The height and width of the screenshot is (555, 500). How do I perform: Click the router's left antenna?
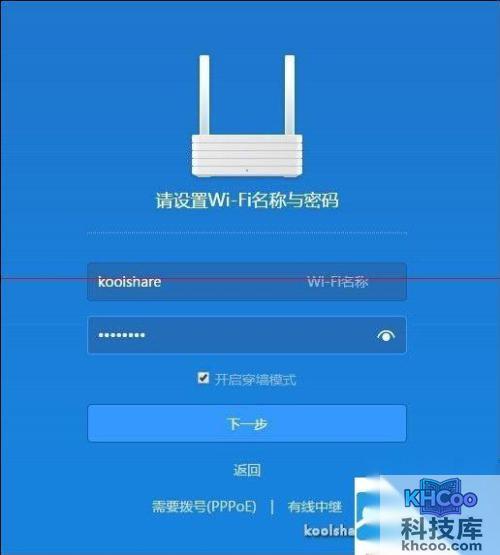coord(204,95)
